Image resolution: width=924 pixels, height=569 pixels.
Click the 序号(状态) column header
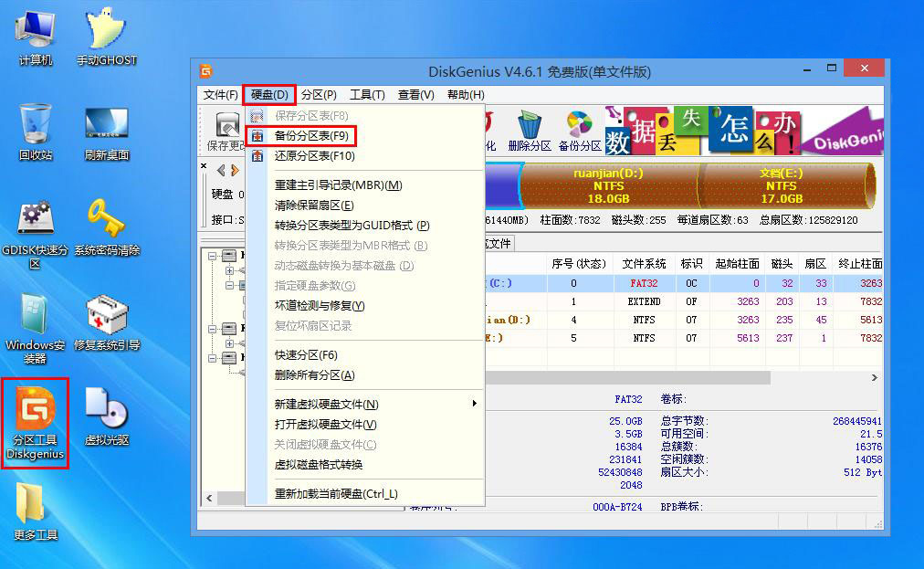(x=579, y=264)
